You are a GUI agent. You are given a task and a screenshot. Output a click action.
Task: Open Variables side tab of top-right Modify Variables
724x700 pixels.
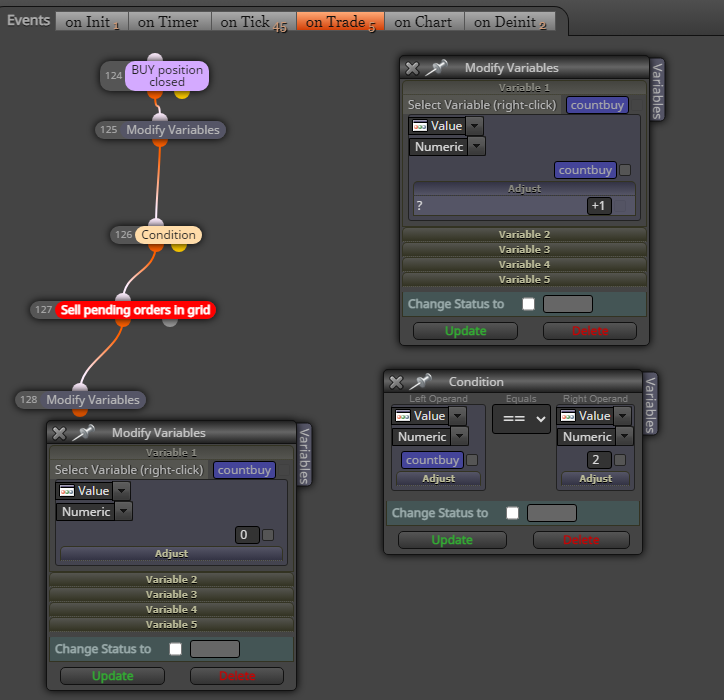pyautogui.click(x=657, y=90)
